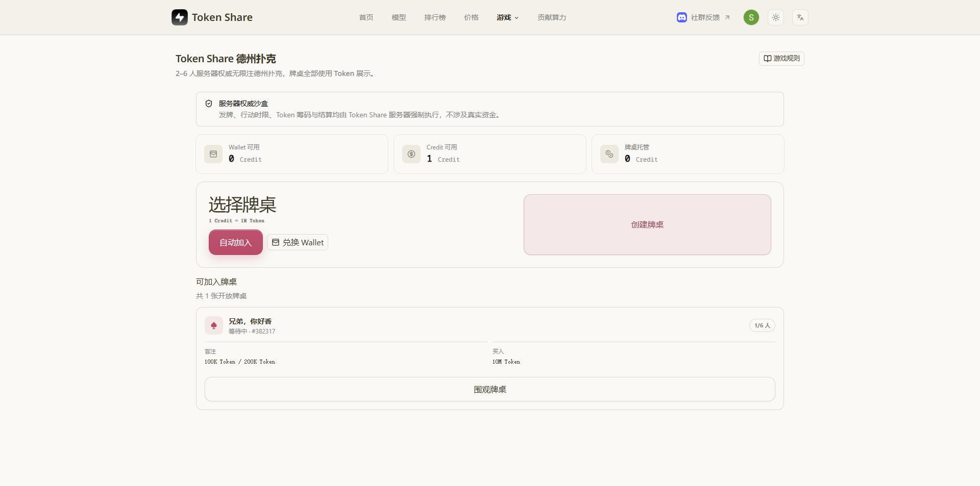Viewport: 980px width, 486px height.
Task: Click the Credit 可用 dollar icon
Action: click(x=411, y=154)
